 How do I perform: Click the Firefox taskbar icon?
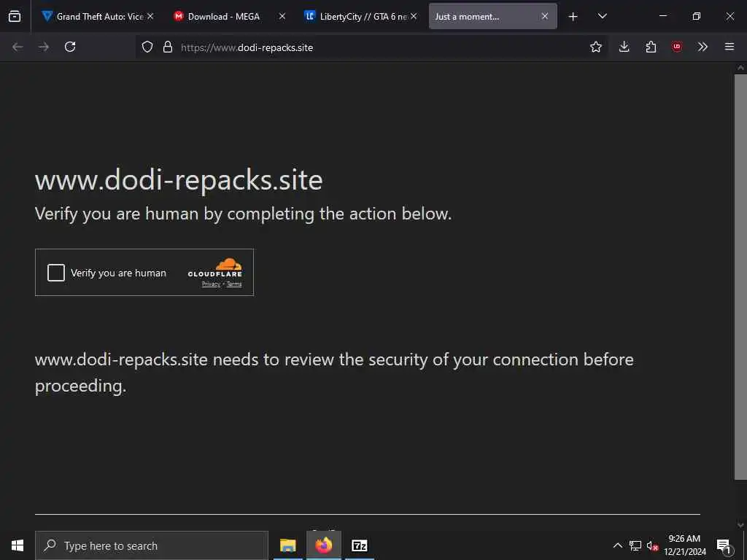click(x=323, y=545)
